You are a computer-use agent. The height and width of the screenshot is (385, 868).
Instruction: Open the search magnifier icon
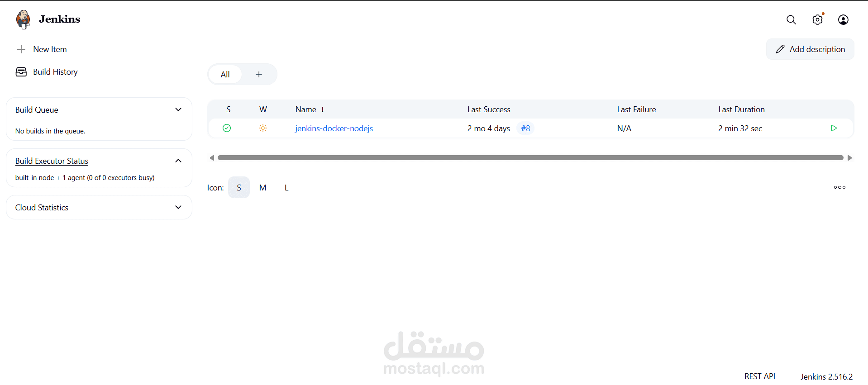[x=791, y=19]
